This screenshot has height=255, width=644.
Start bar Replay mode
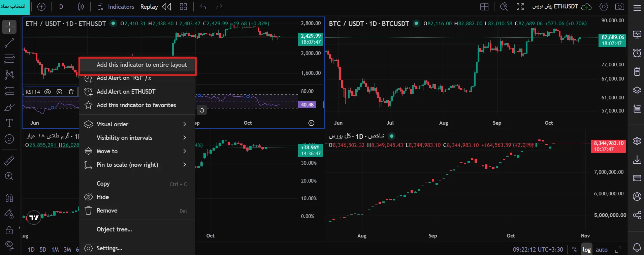(x=156, y=7)
